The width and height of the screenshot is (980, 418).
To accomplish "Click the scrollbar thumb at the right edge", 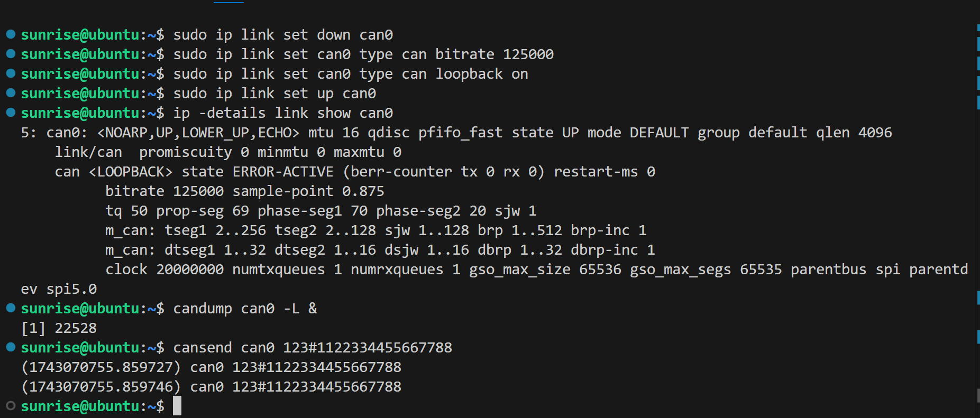I will pyautogui.click(x=978, y=395).
